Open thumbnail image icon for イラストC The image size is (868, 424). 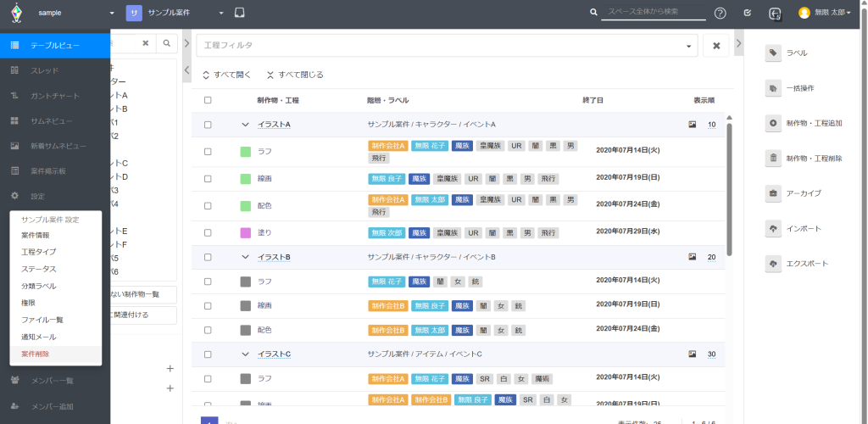pyautogui.click(x=692, y=354)
